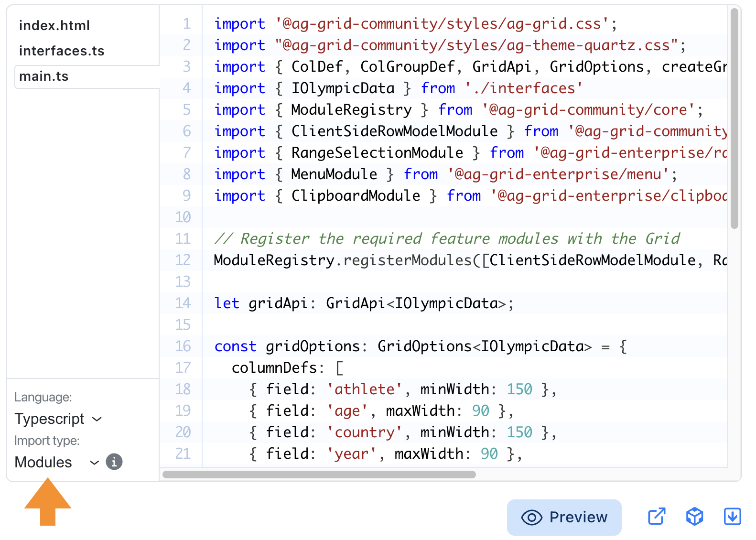Open the index.html file tab
Screen dimensions: 756x540
(x=54, y=25)
